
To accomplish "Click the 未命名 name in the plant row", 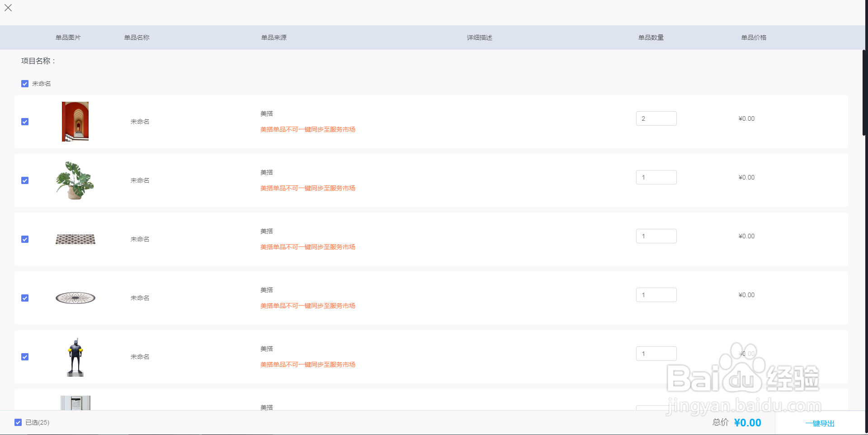I will [x=140, y=180].
